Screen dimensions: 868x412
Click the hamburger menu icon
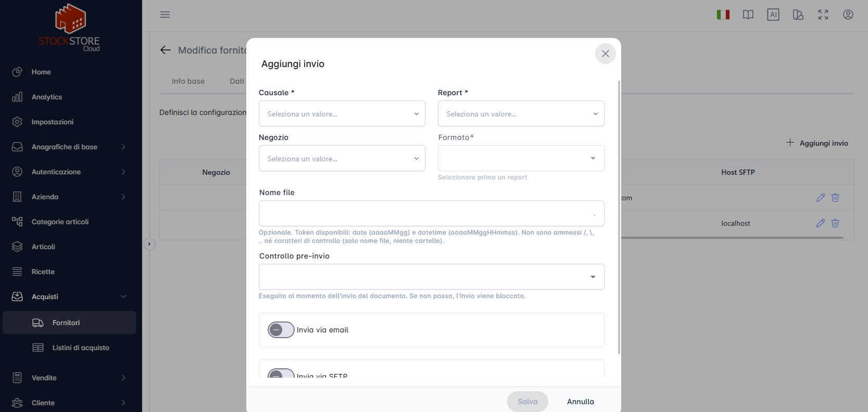coord(165,15)
